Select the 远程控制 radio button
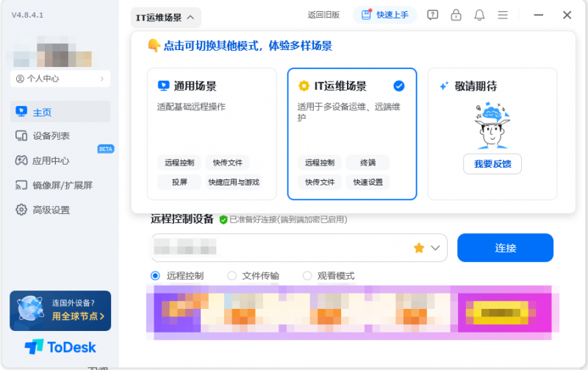588x370 pixels. [155, 276]
